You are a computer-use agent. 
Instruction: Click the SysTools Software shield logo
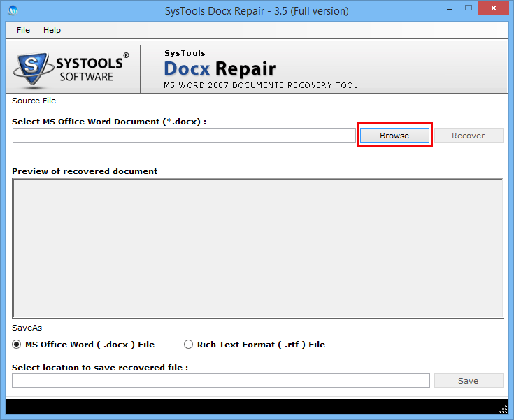coord(32,70)
